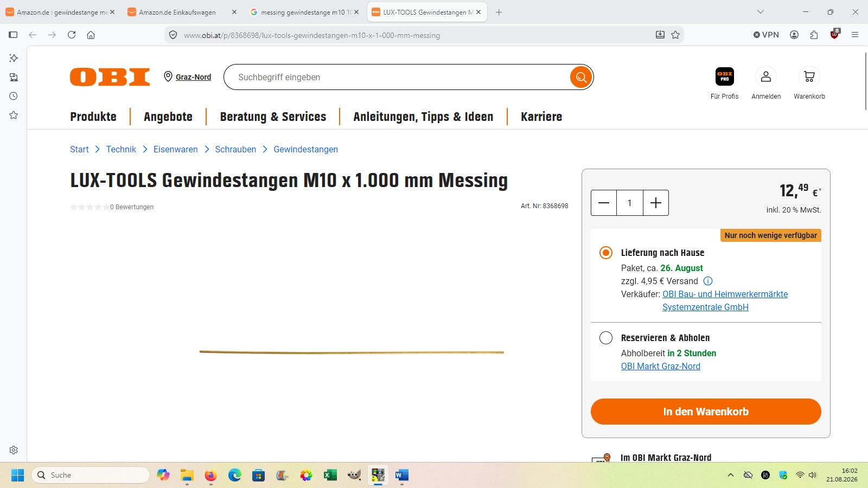868x488 pixels.
Task: Open the browser tab list dropdown
Action: [761, 12]
